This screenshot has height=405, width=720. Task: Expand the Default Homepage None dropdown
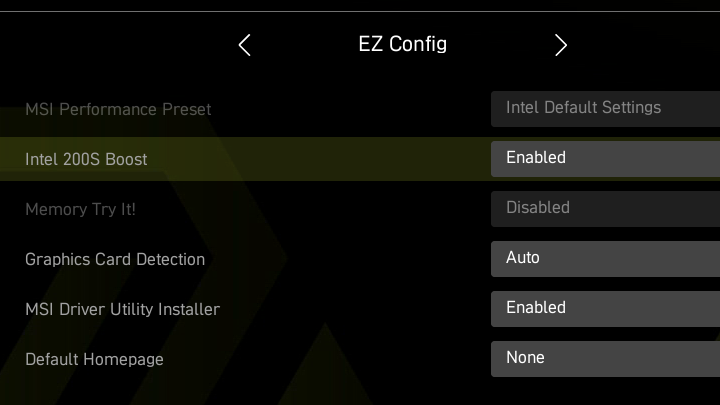pos(605,358)
